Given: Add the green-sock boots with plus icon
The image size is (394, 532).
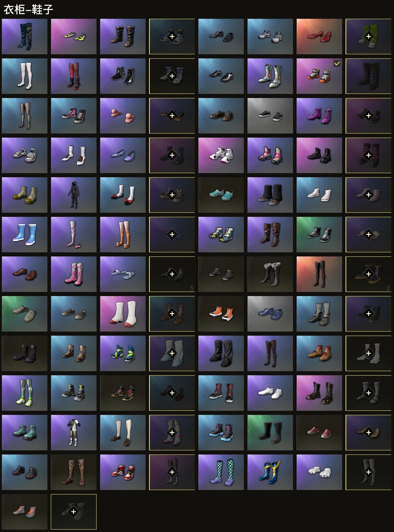Looking at the screenshot, I should [x=368, y=37].
